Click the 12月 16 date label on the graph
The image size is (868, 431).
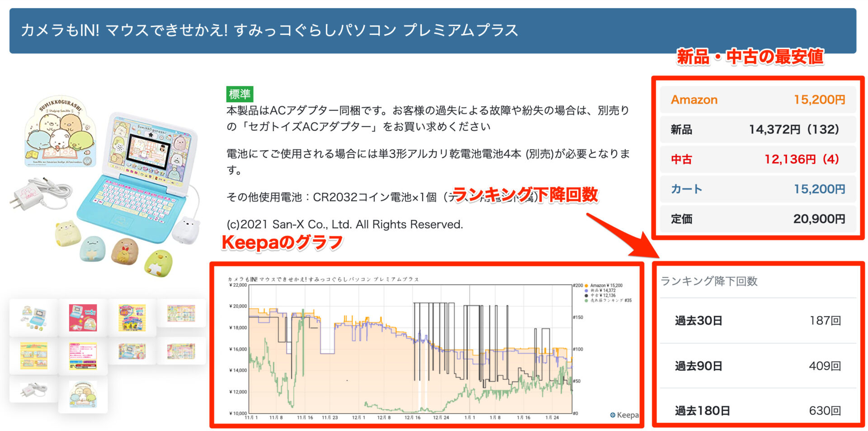click(412, 417)
